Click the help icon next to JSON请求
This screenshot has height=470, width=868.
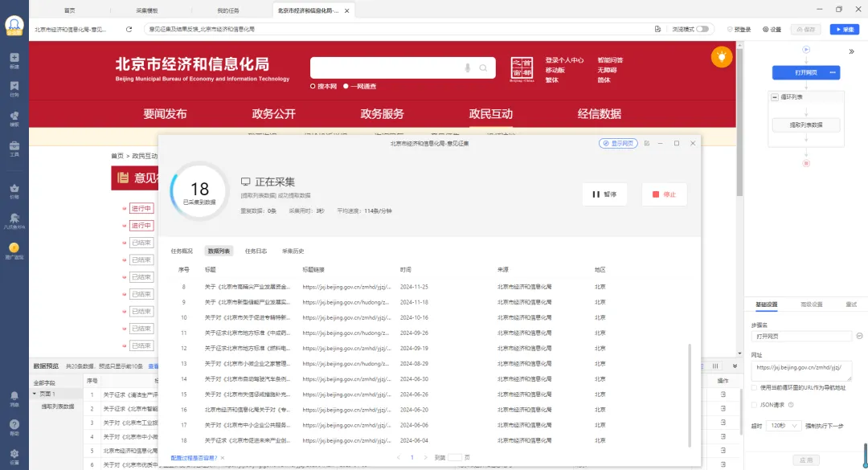pos(791,405)
